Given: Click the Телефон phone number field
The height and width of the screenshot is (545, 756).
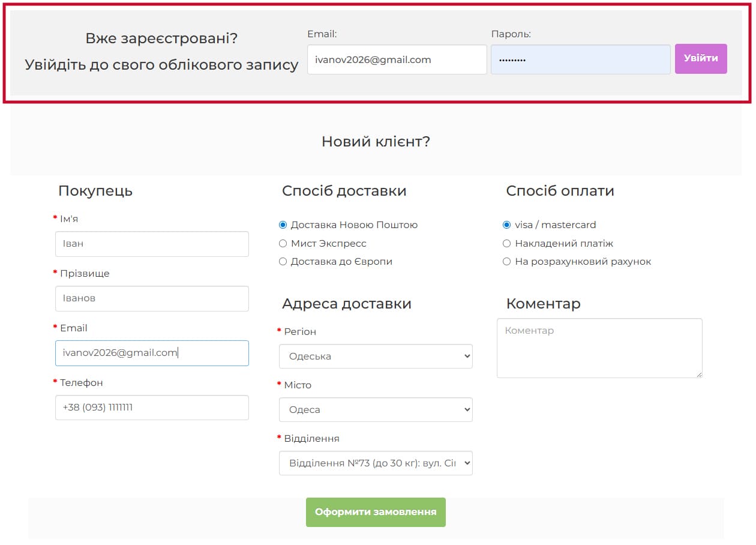Looking at the screenshot, I should pos(152,408).
